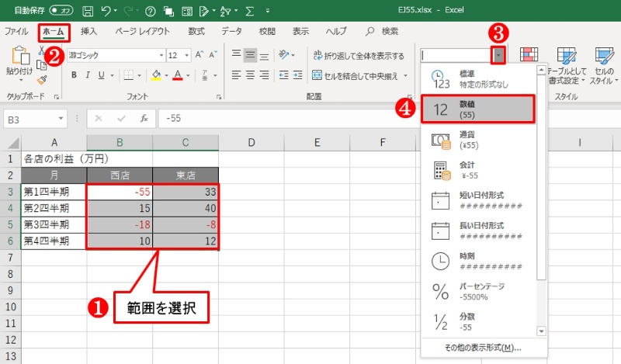Image resolution: width=621 pixels, height=364 pixels.
Task: Click the Italic I icon
Action: coord(92,75)
